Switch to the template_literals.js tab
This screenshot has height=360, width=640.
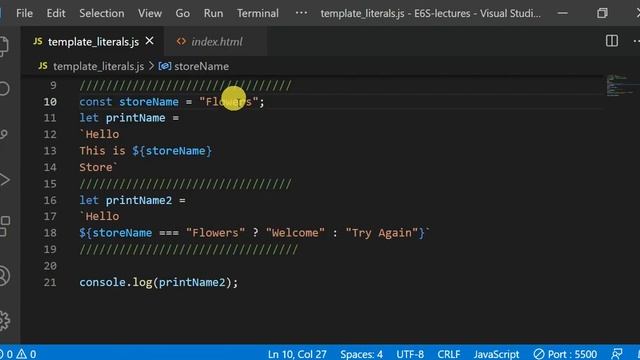93,42
